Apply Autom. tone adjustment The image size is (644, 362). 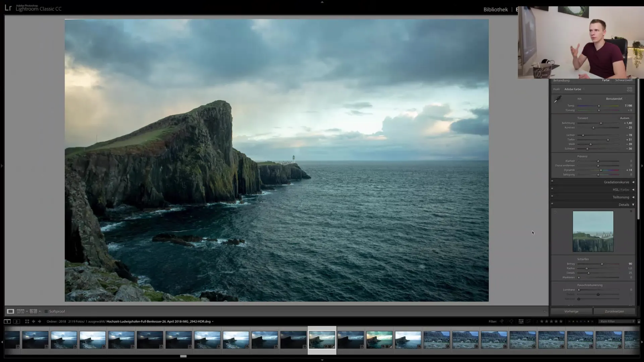click(x=625, y=118)
